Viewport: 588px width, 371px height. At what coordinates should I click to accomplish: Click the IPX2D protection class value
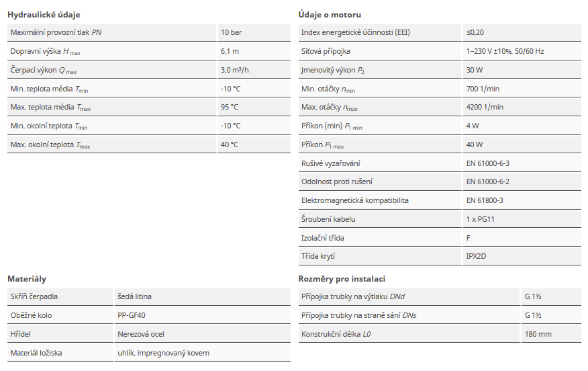[x=477, y=256]
